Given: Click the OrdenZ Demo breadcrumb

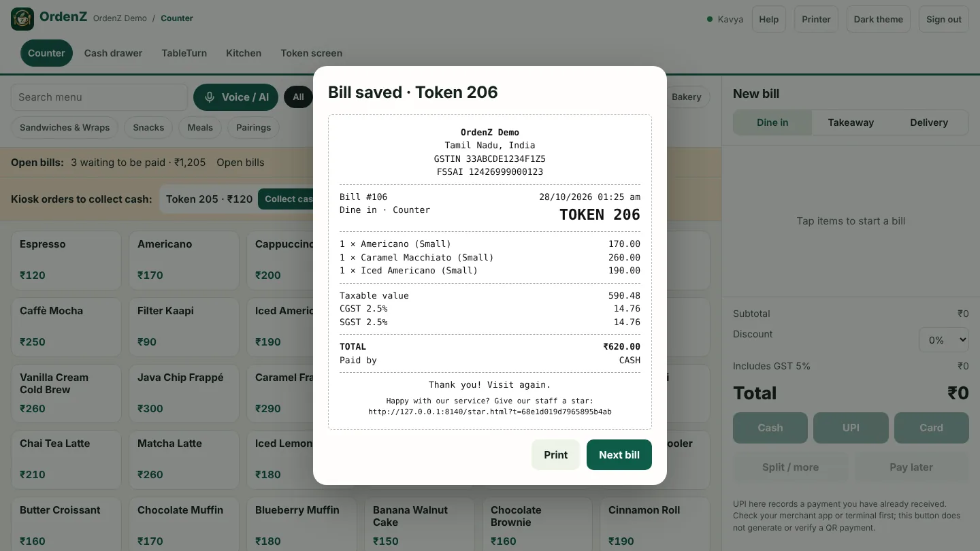Looking at the screenshot, I should (x=120, y=18).
